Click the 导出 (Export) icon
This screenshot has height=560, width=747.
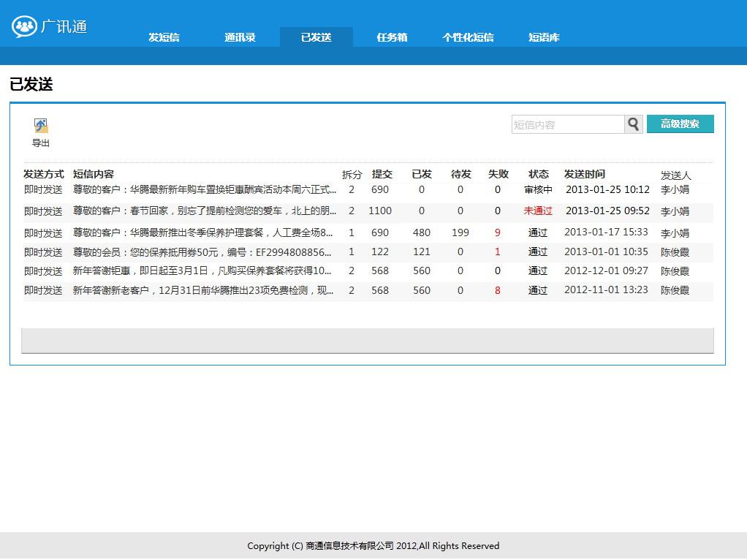(40, 126)
